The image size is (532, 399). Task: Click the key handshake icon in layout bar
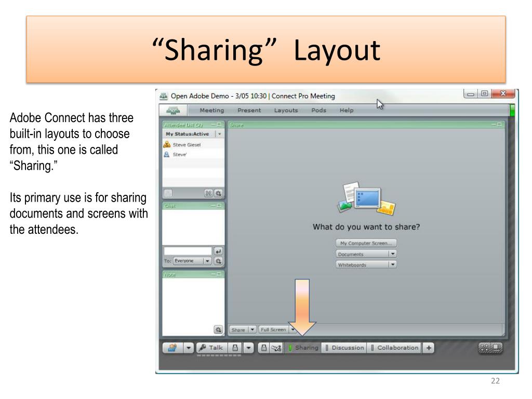[x=276, y=348]
